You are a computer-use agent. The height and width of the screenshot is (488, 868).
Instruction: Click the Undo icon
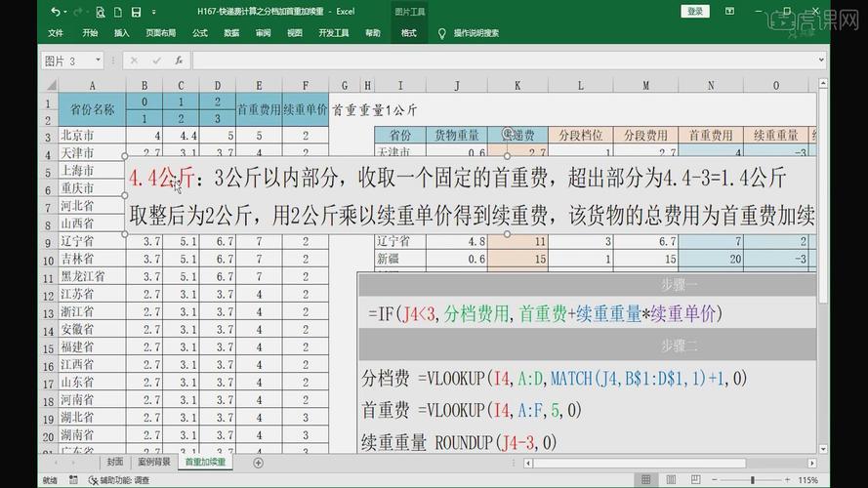pos(55,11)
